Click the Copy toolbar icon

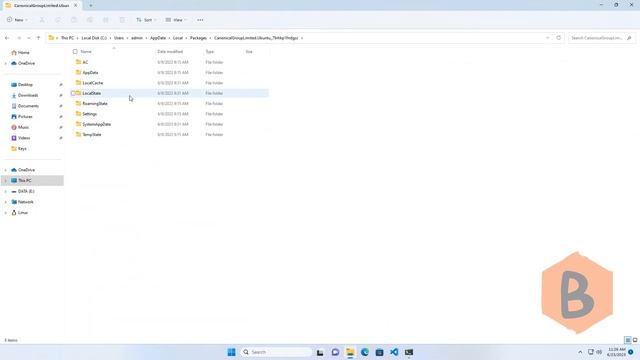[58, 20]
